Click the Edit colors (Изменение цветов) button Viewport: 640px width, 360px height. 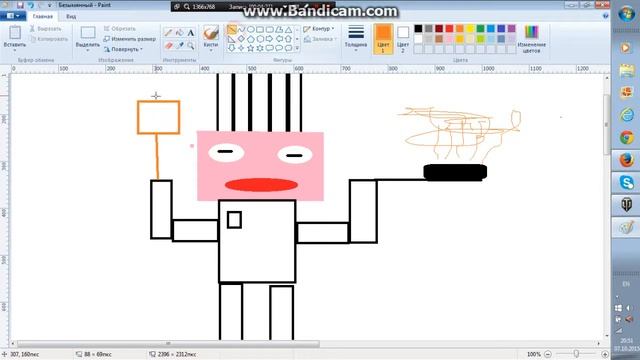[x=531, y=39]
